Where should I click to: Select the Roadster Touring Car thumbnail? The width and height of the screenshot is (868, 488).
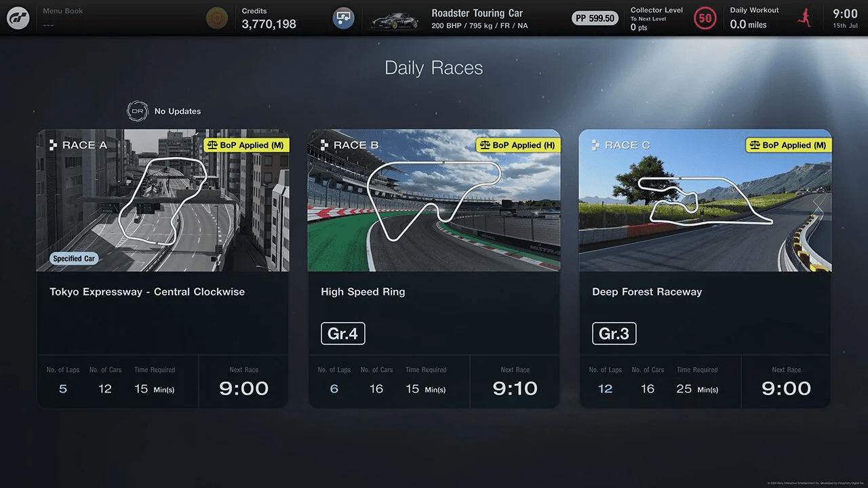[x=395, y=20]
